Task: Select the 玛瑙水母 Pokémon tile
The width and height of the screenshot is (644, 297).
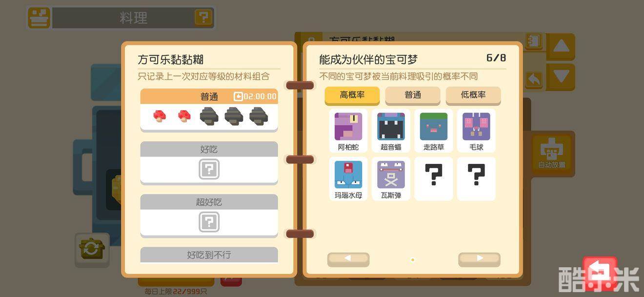Action: pyautogui.click(x=348, y=179)
